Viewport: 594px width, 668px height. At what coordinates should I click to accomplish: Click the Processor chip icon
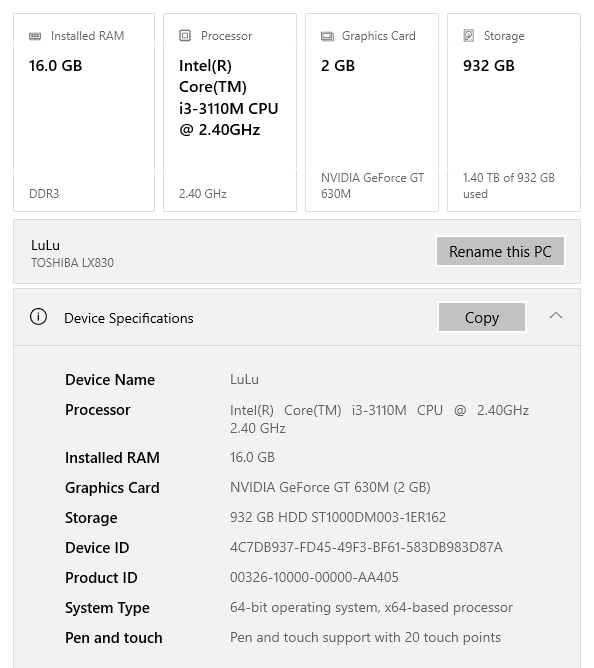click(185, 35)
